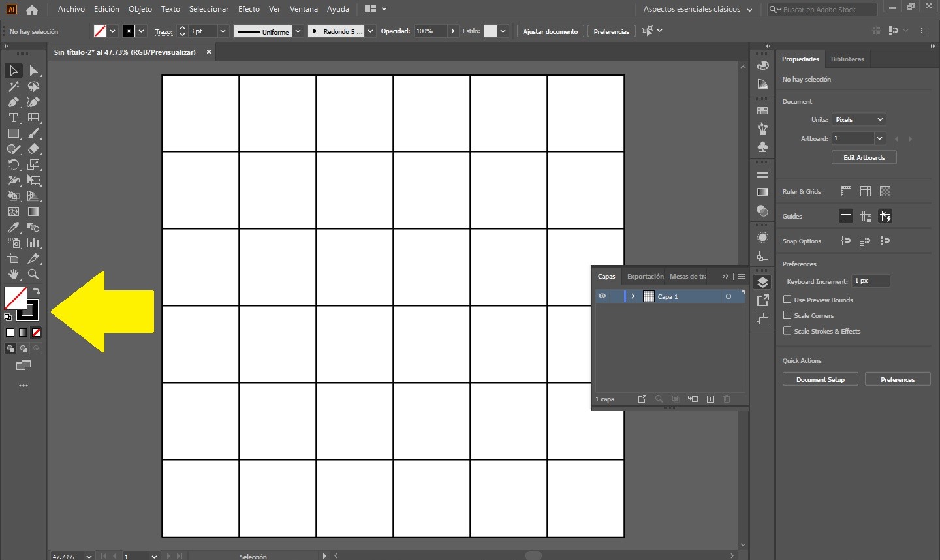Select the Scale tool

coord(33,164)
